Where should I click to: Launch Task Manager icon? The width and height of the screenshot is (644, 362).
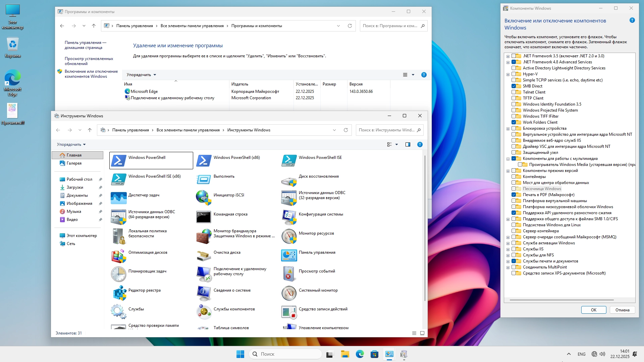coord(118,198)
